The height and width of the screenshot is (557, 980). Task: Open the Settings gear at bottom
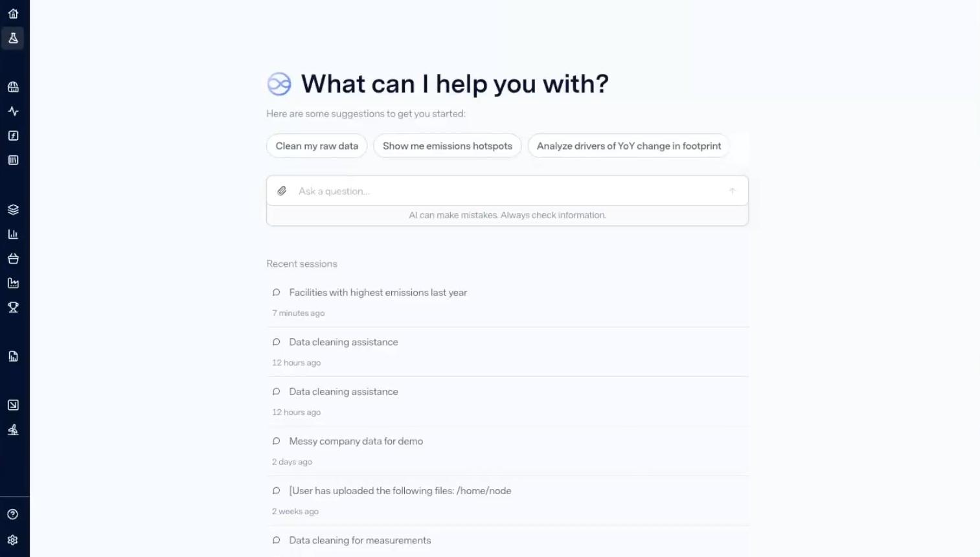click(x=13, y=540)
